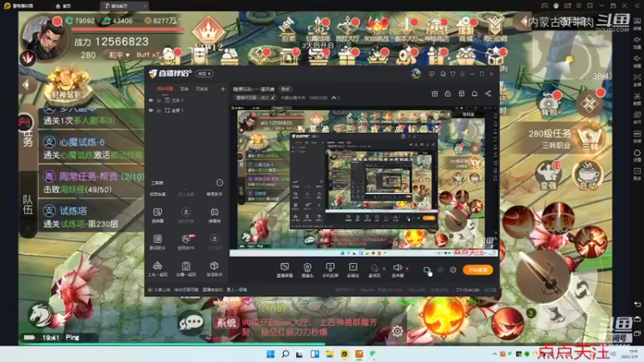Screen dimensions: 644x362
Task: Open the 每日必做 daily tasks icon
Action: [x=495, y=29]
